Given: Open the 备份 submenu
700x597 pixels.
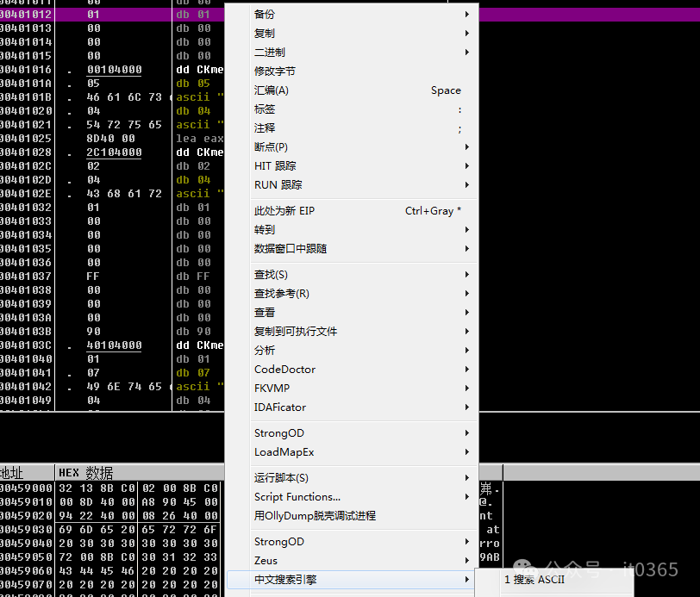Looking at the screenshot, I should 265,15.
